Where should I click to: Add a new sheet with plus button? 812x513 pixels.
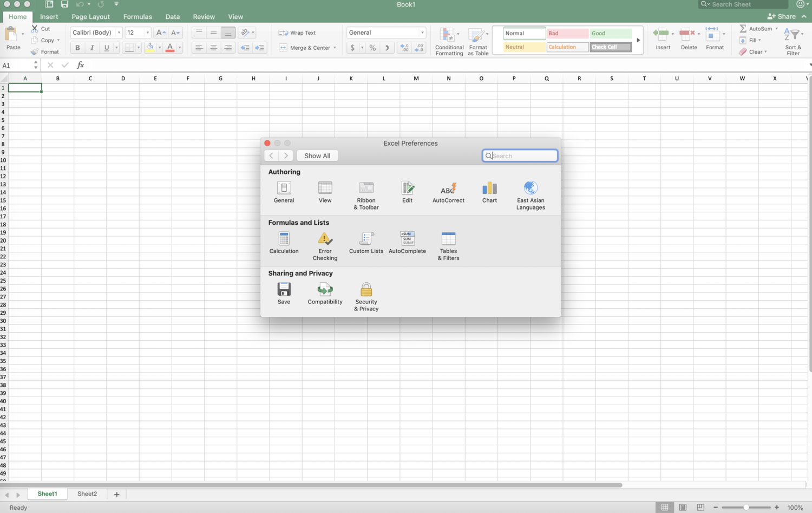[116, 495]
